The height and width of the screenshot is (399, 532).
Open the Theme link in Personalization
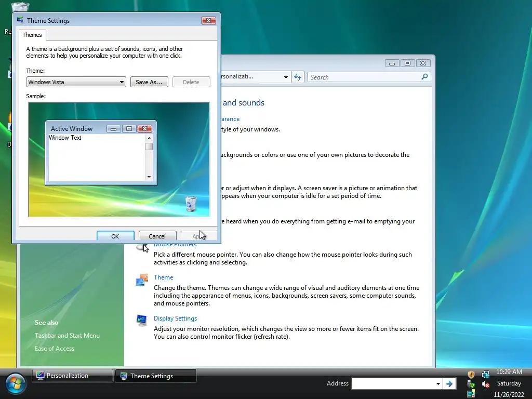[163, 277]
